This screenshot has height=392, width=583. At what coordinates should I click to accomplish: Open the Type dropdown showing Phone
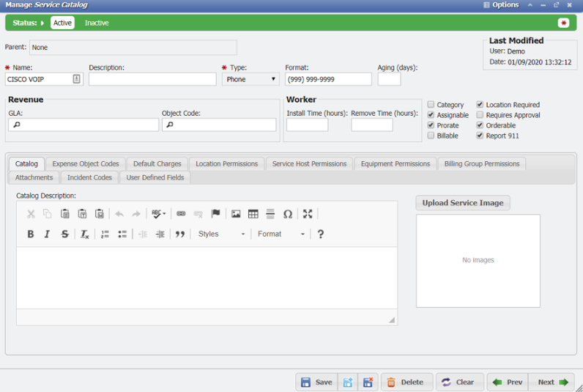click(250, 79)
